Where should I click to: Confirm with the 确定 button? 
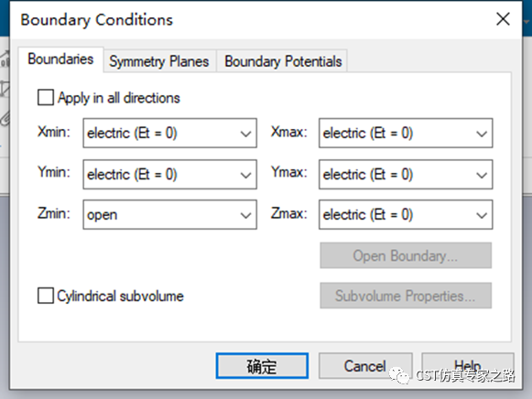(x=262, y=366)
